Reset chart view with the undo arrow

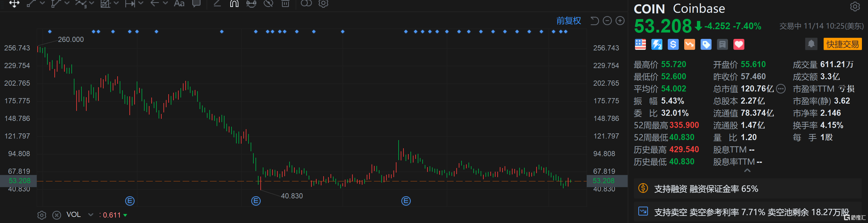594,21
